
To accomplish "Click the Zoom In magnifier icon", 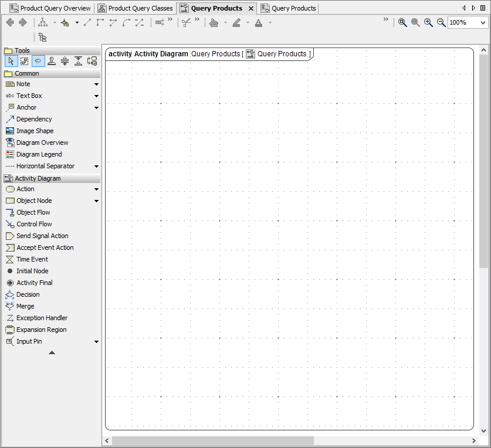I will point(429,22).
